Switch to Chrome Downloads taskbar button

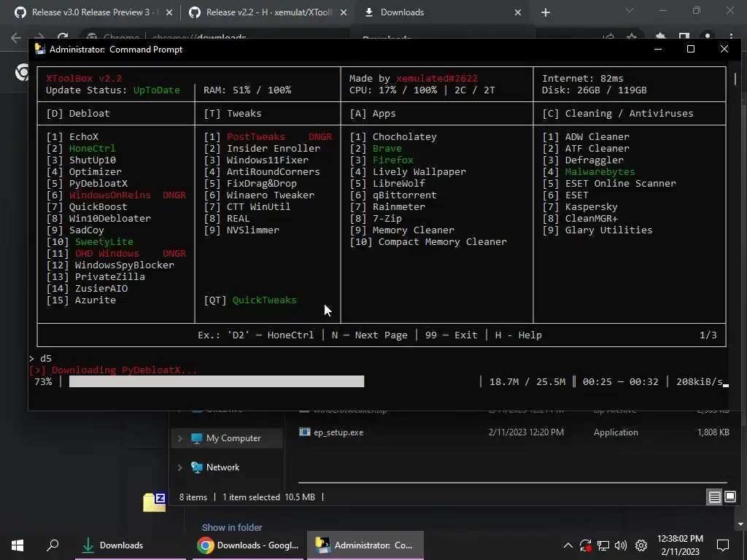(x=248, y=545)
